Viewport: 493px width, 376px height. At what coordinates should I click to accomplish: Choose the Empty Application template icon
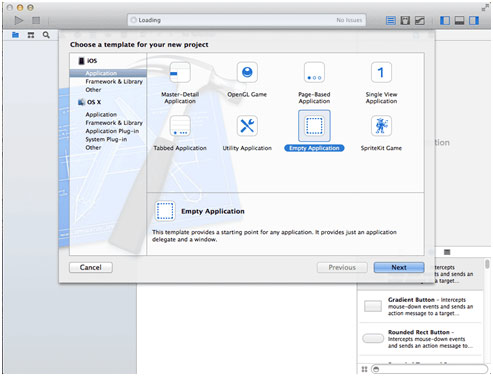[314, 126]
